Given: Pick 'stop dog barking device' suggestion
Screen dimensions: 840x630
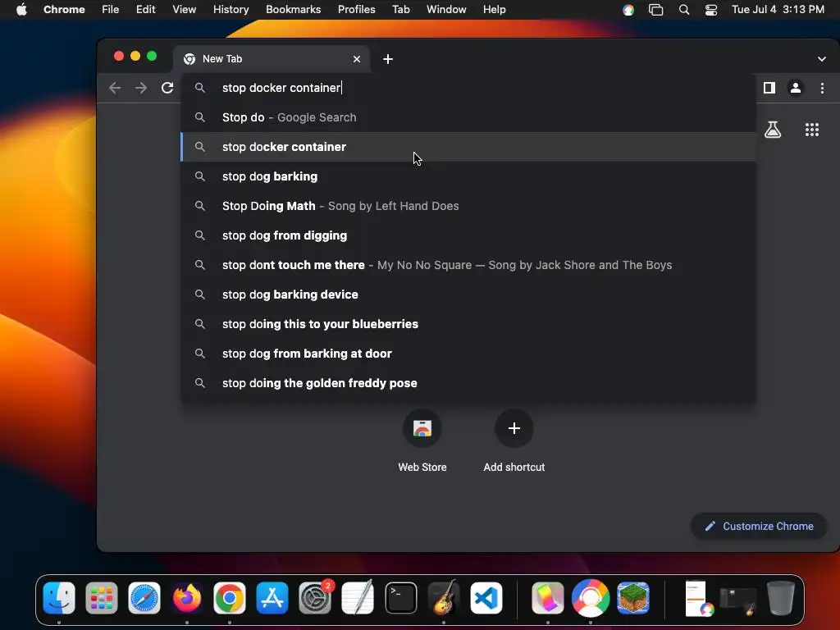Looking at the screenshot, I should [468, 294].
